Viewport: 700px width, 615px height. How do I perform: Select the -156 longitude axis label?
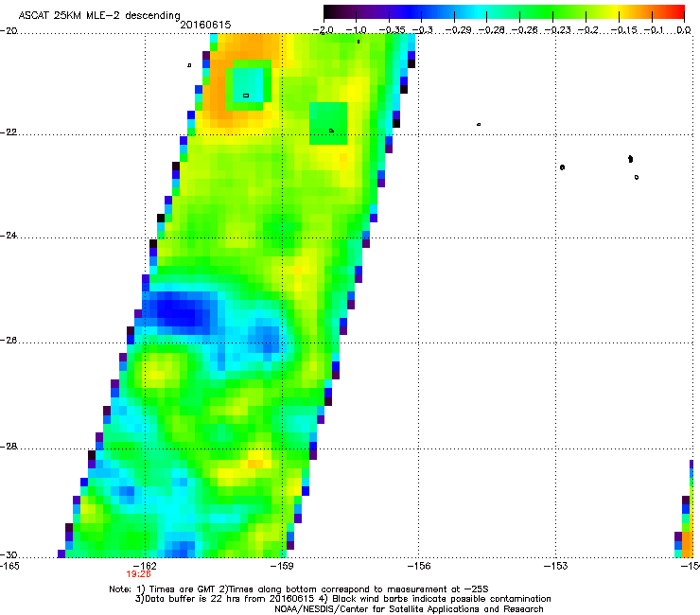pyautogui.click(x=419, y=566)
